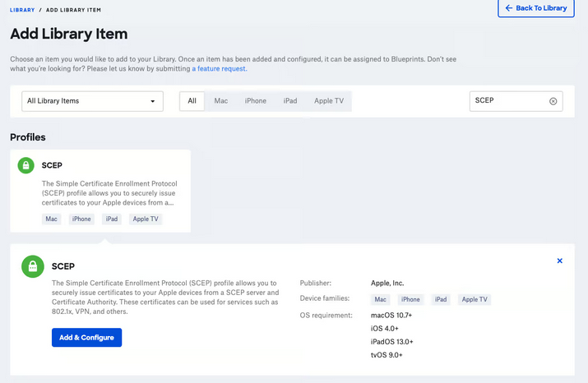Image resolution: width=588 pixels, height=383 pixels.
Task: Select the SCEP profile card title
Action: coord(52,165)
